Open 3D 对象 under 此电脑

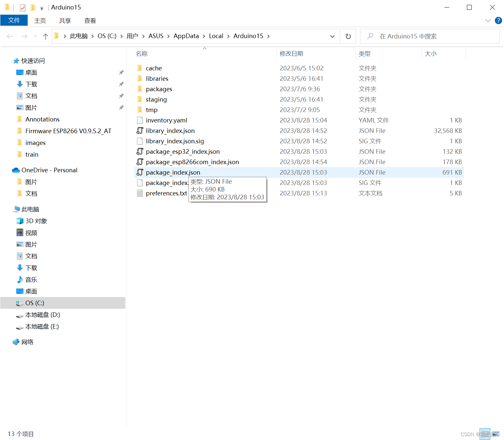(x=36, y=221)
